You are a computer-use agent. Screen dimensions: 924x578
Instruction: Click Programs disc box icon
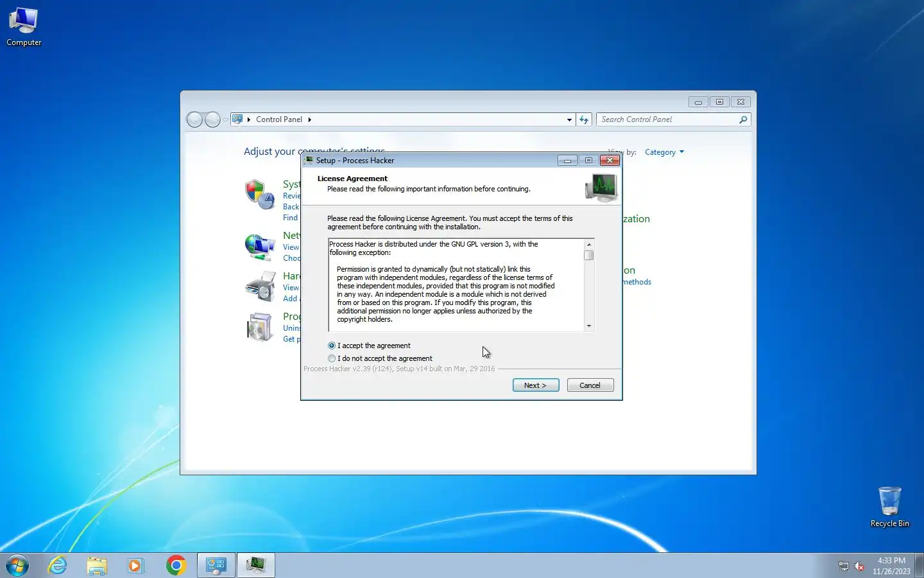[260, 327]
